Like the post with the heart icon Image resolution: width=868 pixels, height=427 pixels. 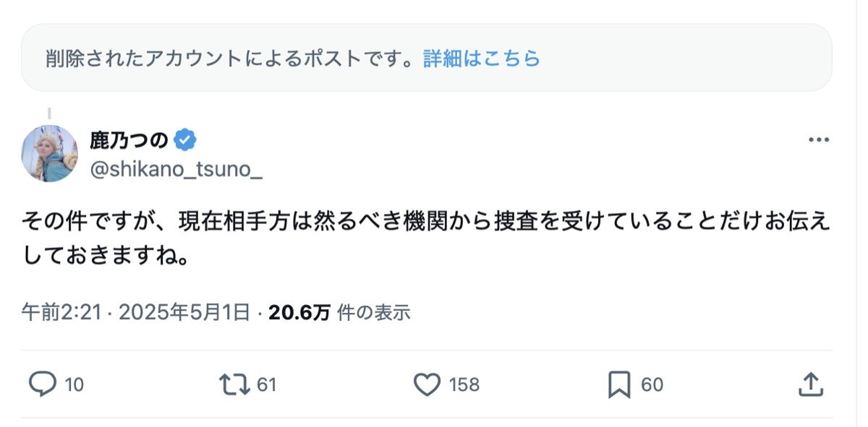tap(427, 384)
